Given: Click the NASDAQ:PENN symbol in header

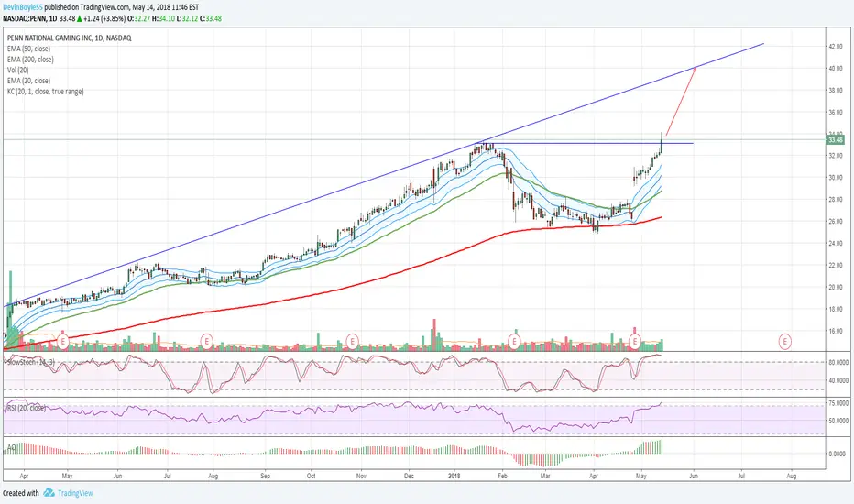Looking at the screenshot, I should [x=24, y=18].
